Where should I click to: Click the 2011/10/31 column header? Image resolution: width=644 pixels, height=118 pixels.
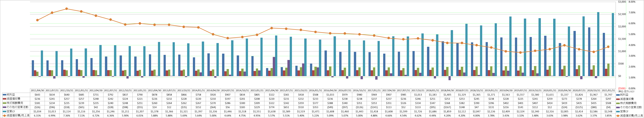(66, 90)
